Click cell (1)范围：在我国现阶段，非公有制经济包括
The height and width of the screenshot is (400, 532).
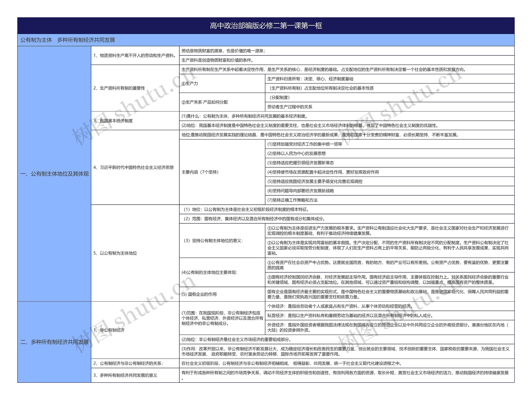coord(222,318)
